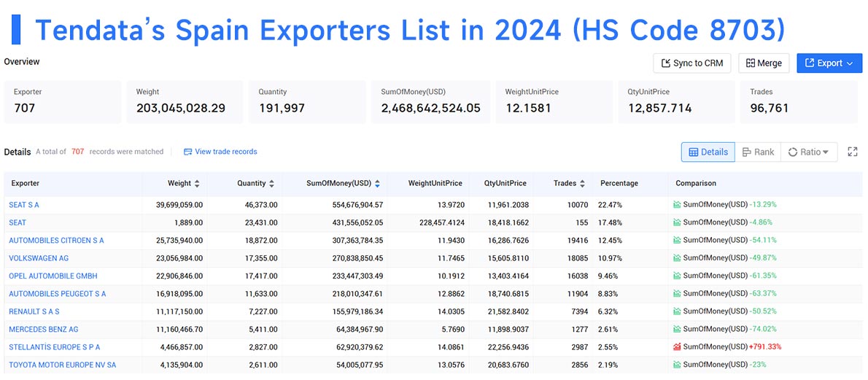Screen dimensions: 868x380
Task: Open AUTOMOBILES PEUGEOT S A exporter link
Action: [x=58, y=293]
